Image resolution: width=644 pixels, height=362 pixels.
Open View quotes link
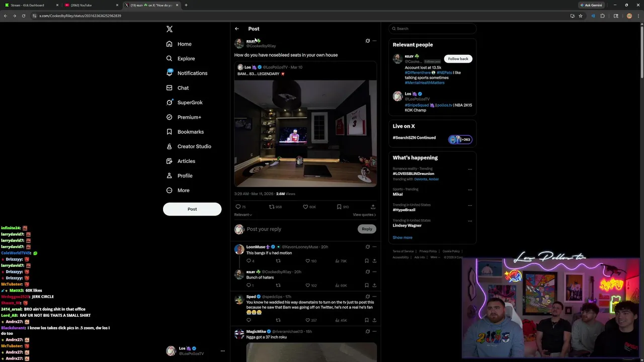(x=364, y=215)
